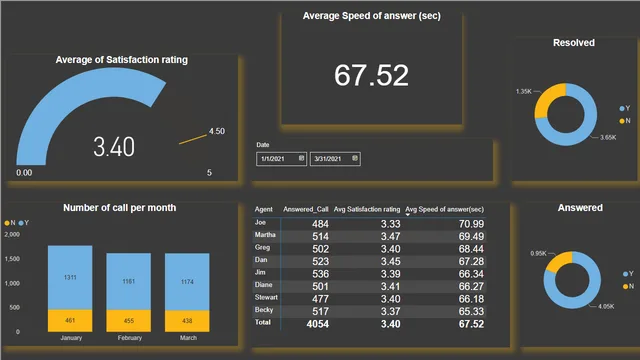Image resolution: width=640 pixels, height=360 pixels.
Task: Click Number of call per month title
Action: [120, 208]
